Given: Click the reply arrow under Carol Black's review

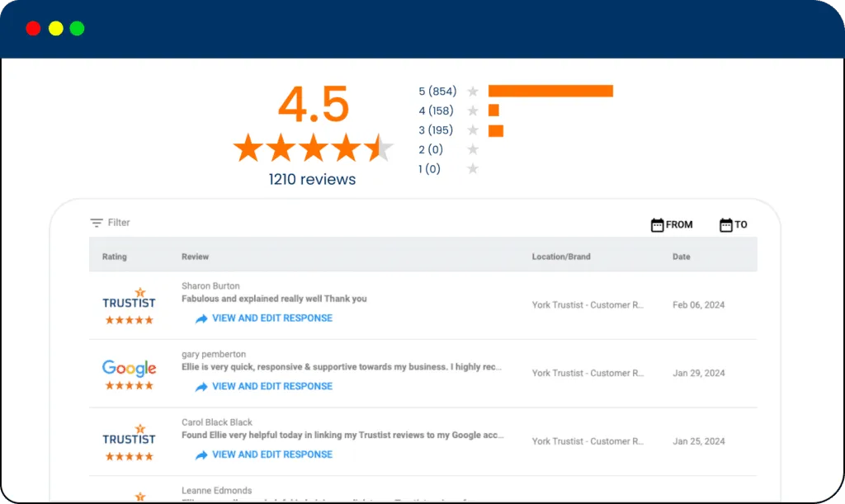Looking at the screenshot, I should pos(201,455).
